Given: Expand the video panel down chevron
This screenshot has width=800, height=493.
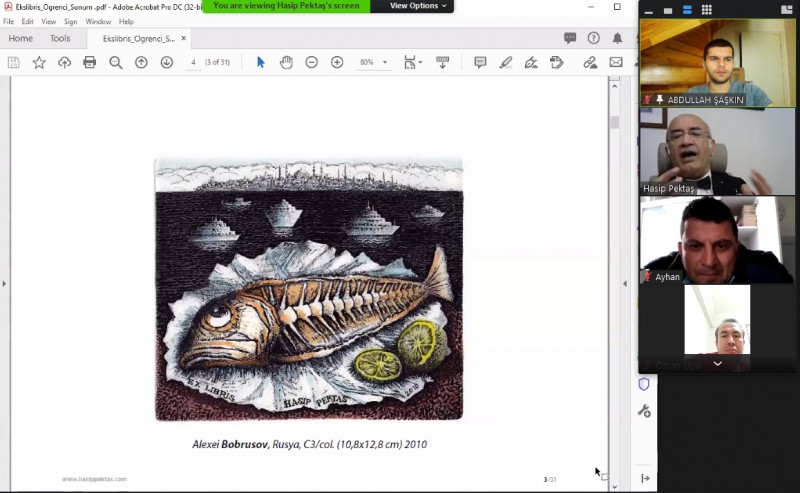Looking at the screenshot, I should 718,364.
